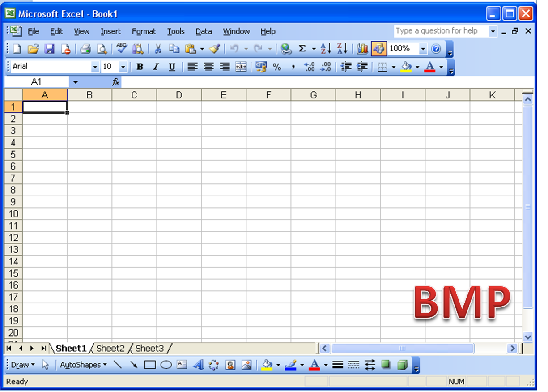
Task: Select row 10 header
Action: coord(13,214)
